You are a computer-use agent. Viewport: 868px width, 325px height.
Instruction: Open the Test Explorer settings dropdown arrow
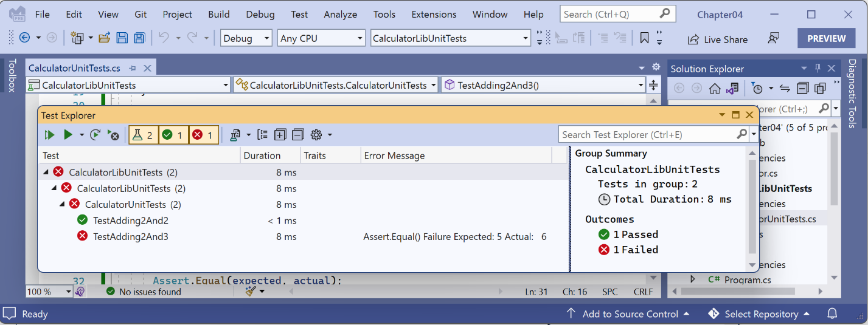tap(330, 135)
